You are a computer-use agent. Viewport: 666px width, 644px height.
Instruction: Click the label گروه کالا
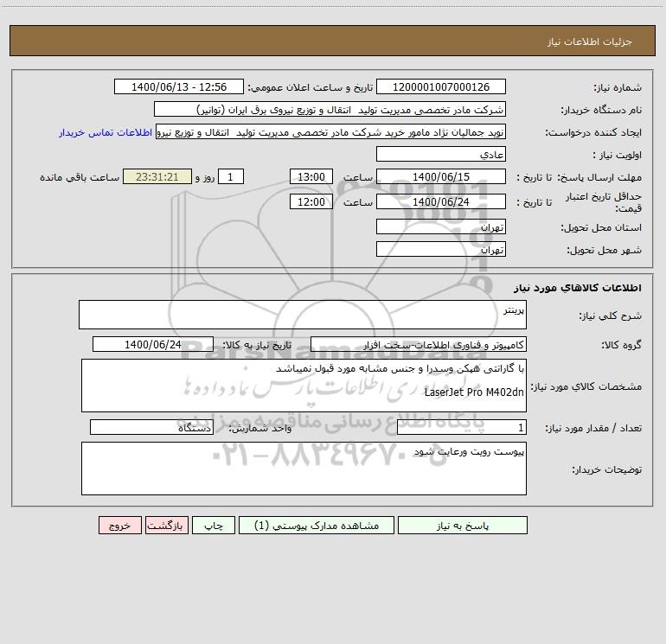[x=621, y=345]
